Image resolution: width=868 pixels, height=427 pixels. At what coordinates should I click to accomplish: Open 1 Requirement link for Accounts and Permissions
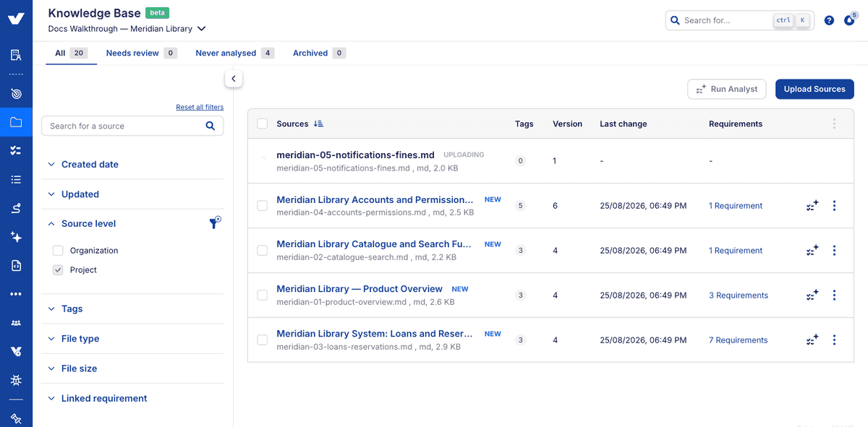[736, 206]
